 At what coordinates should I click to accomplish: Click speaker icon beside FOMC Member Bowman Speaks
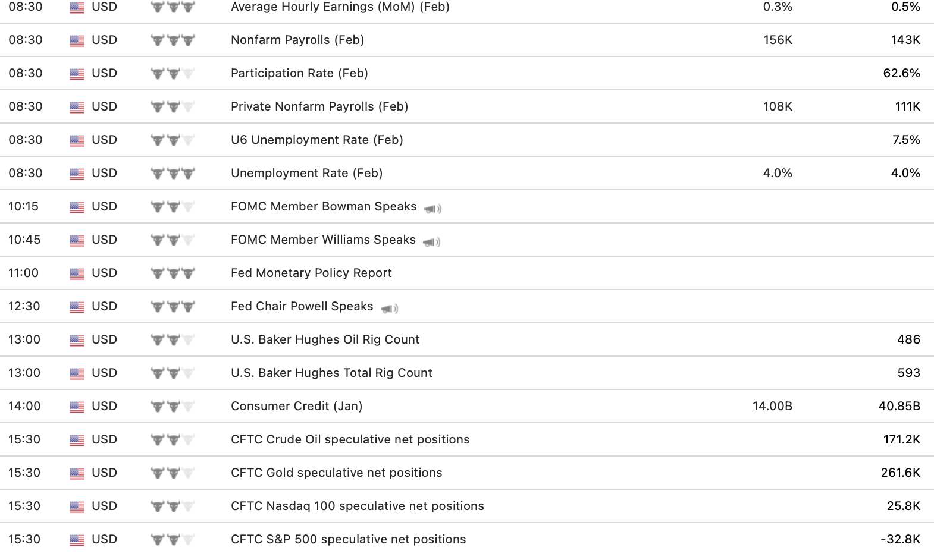[432, 209]
